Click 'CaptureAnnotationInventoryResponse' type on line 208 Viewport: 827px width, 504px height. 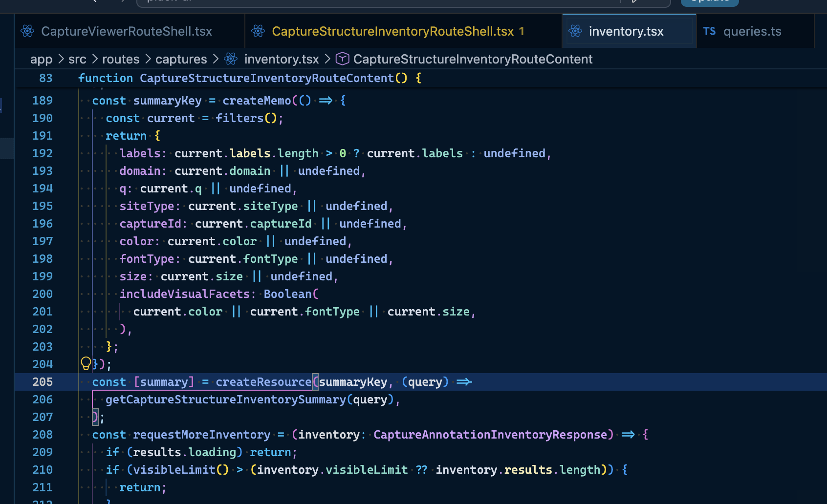pyautogui.click(x=490, y=435)
